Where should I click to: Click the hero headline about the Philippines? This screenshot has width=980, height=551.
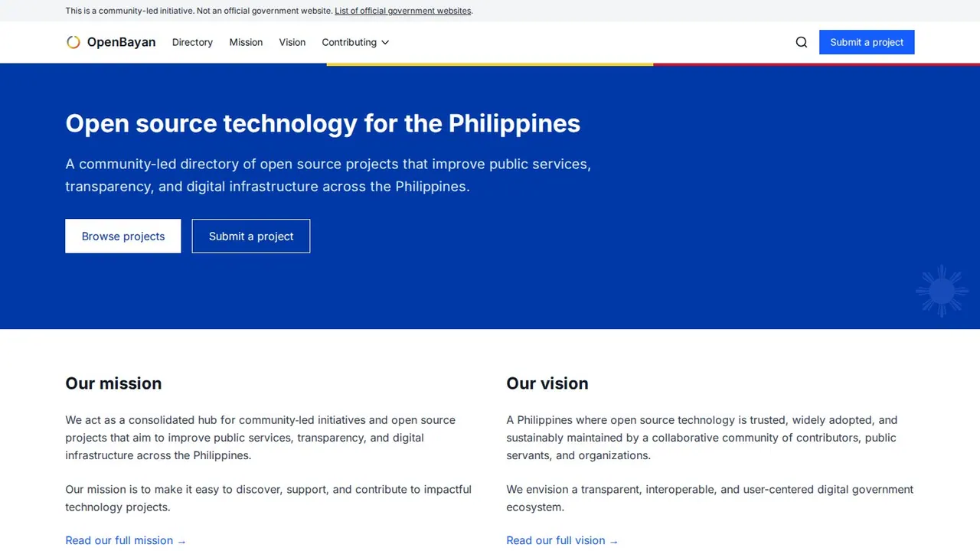click(322, 123)
